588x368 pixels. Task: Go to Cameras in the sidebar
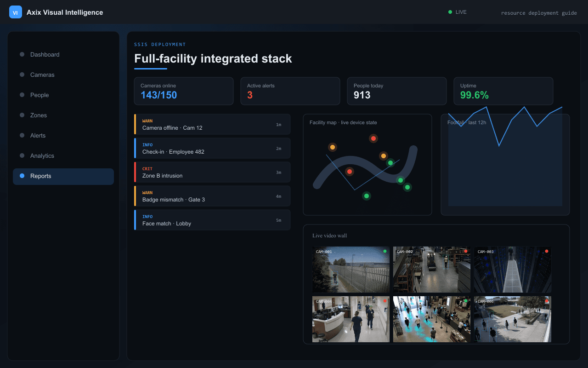pyautogui.click(x=63, y=75)
